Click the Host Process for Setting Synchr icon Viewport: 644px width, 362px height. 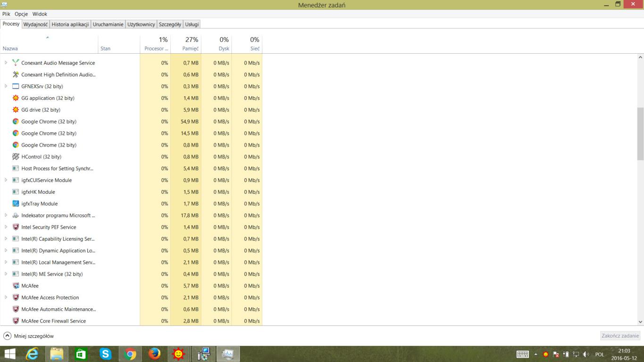click(16, 168)
